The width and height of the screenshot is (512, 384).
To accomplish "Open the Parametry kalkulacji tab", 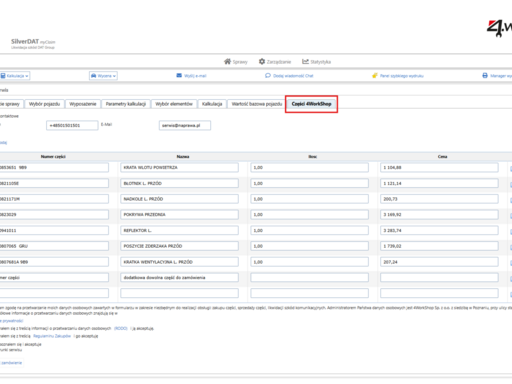I will click(126, 104).
